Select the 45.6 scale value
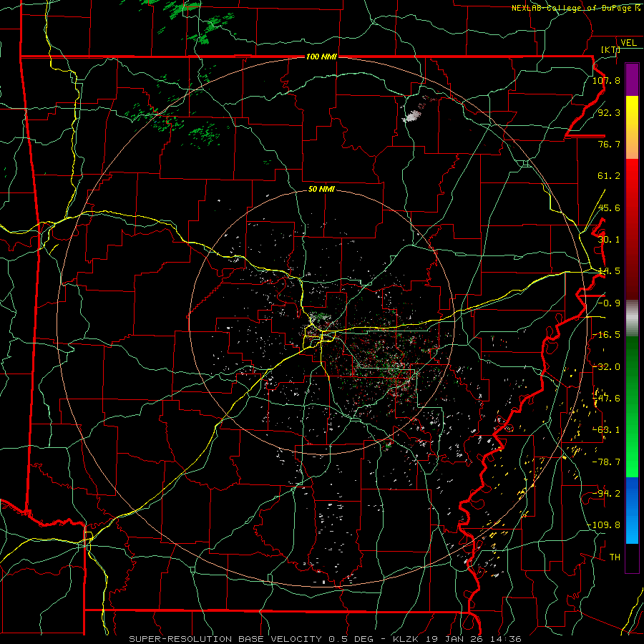This screenshot has width=644, height=644. (x=609, y=208)
